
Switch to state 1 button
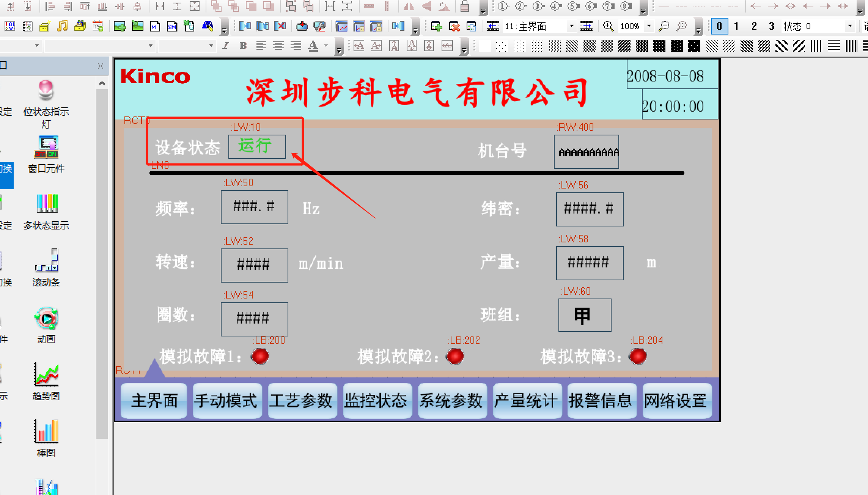[736, 26]
